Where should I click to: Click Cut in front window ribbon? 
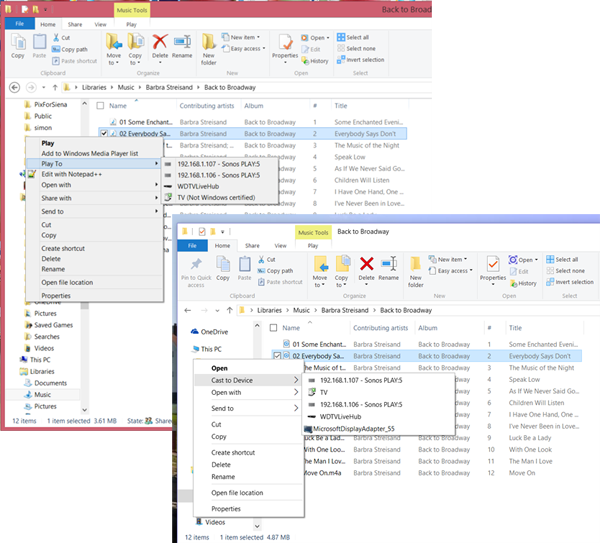point(267,259)
